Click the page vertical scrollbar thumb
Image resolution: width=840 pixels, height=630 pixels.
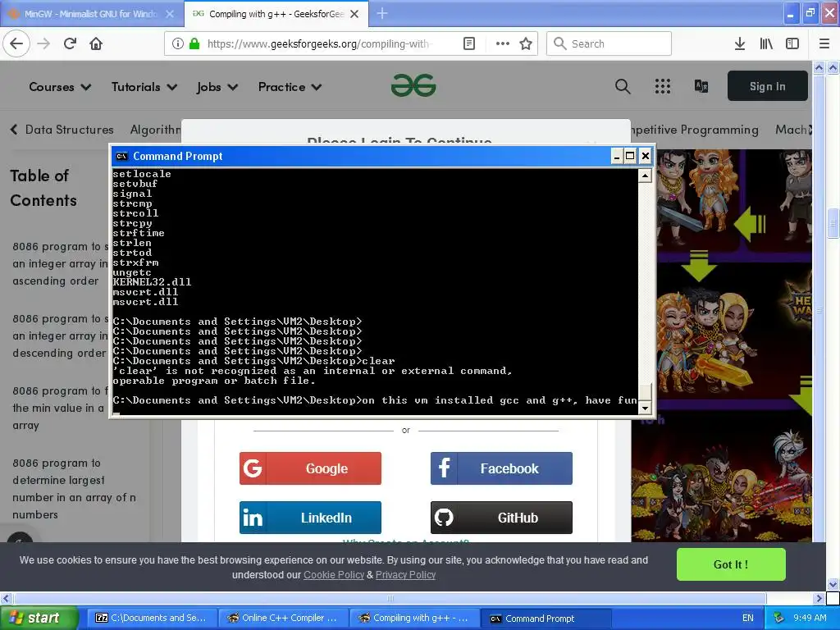click(833, 221)
